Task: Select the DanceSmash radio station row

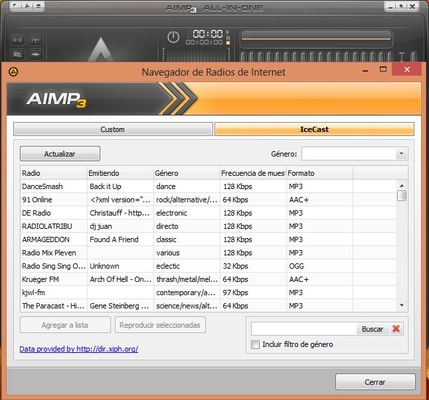Action: click(208, 186)
